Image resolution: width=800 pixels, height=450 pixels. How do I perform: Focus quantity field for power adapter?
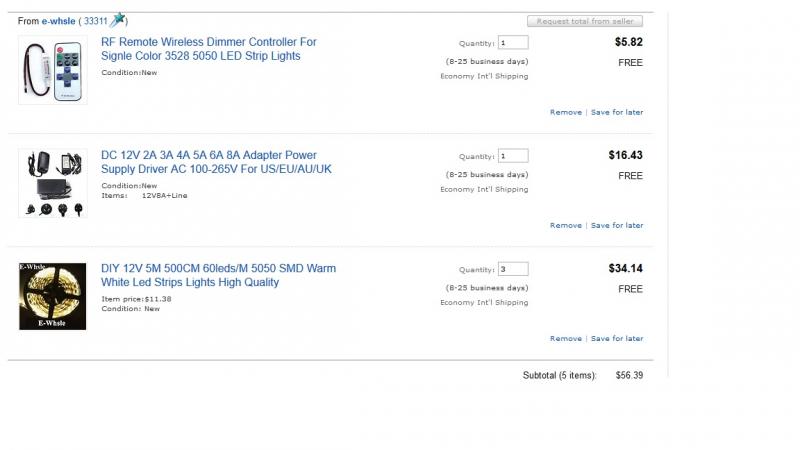point(513,156)
